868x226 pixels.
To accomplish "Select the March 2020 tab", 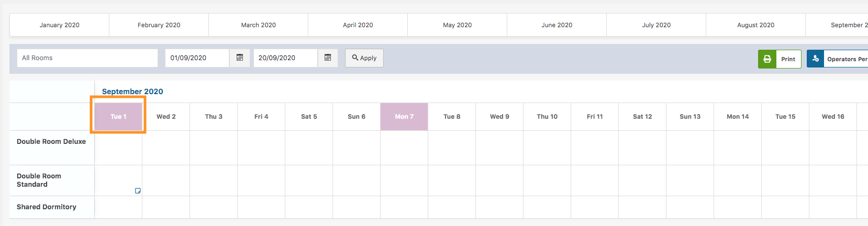I will click(258, 25).
